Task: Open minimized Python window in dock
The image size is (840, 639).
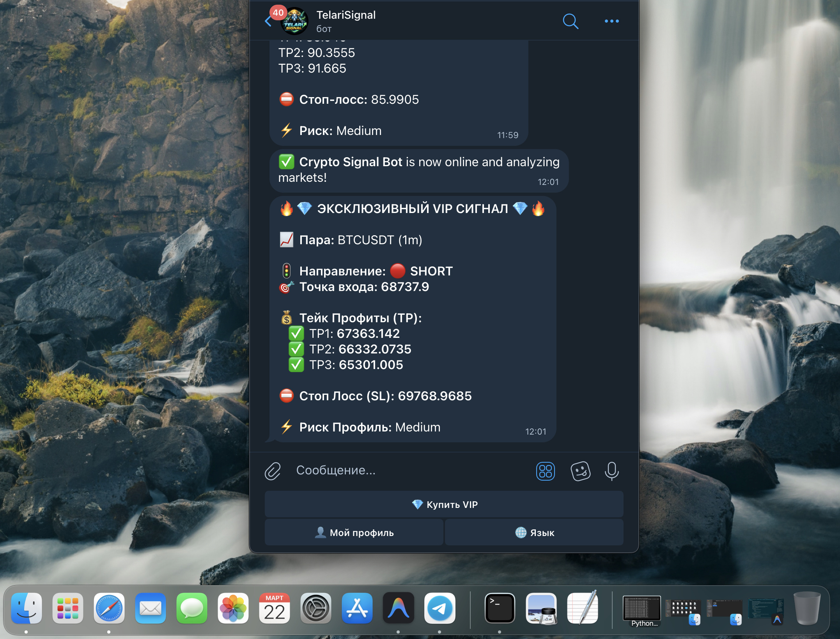Action: [x=642, y=608]
